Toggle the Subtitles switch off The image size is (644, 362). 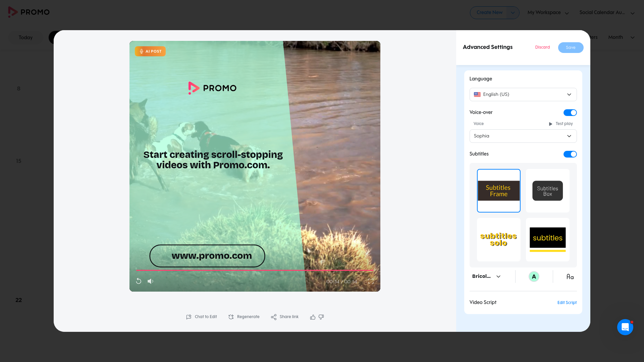[570, 154]
